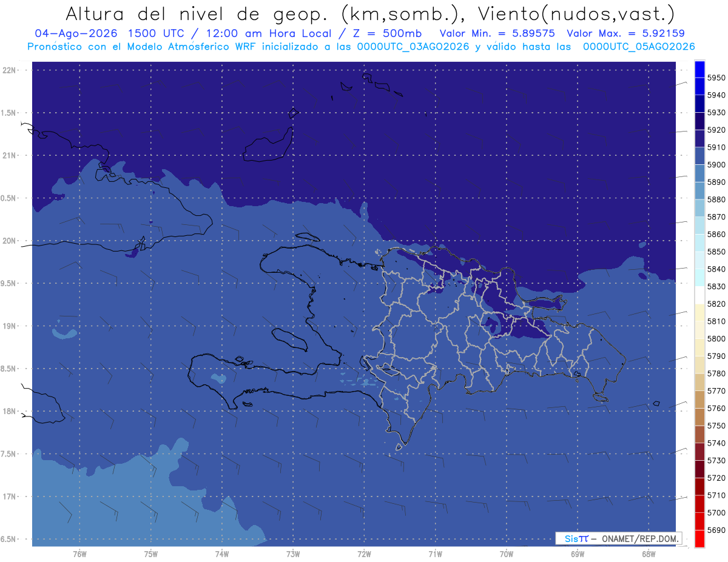728x562 pixels.
Task: Click the '0000UTC_03AGO2026' initialization time
Action: [414, 47]
